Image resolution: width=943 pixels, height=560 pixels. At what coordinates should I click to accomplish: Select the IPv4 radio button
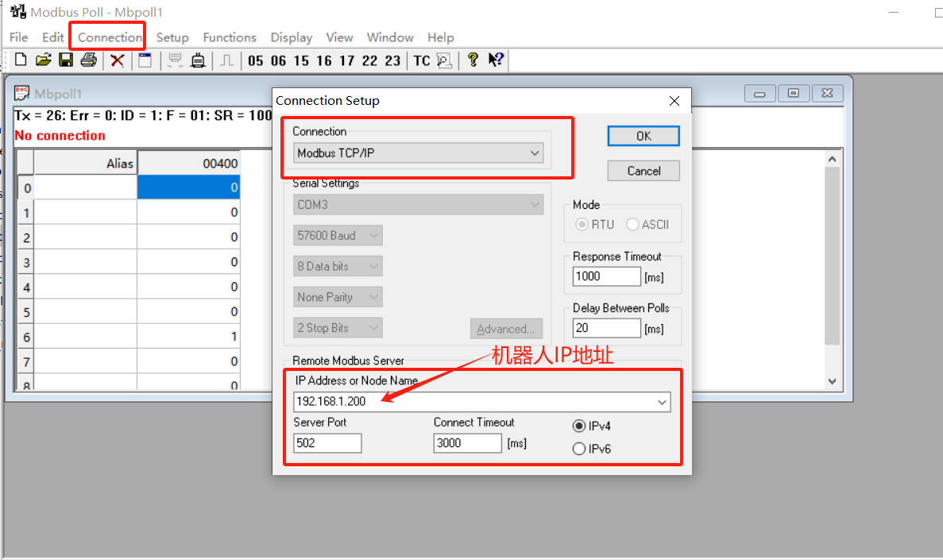(x=579, y=426)
